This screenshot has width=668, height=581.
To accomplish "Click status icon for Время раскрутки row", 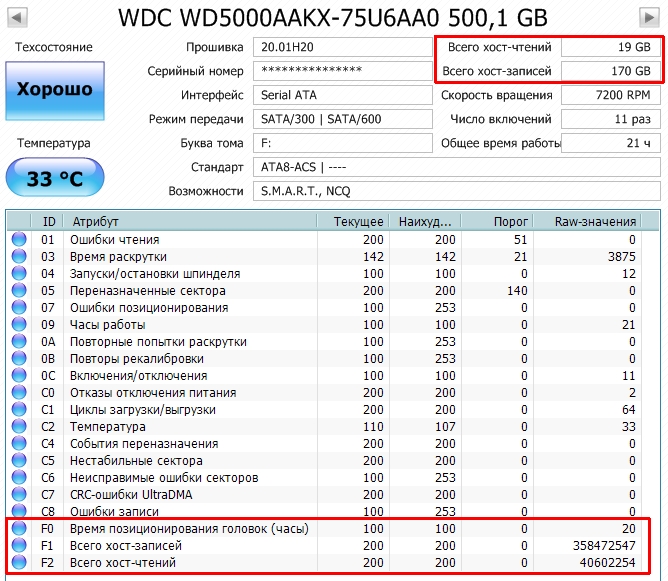I will coord(19,256).
